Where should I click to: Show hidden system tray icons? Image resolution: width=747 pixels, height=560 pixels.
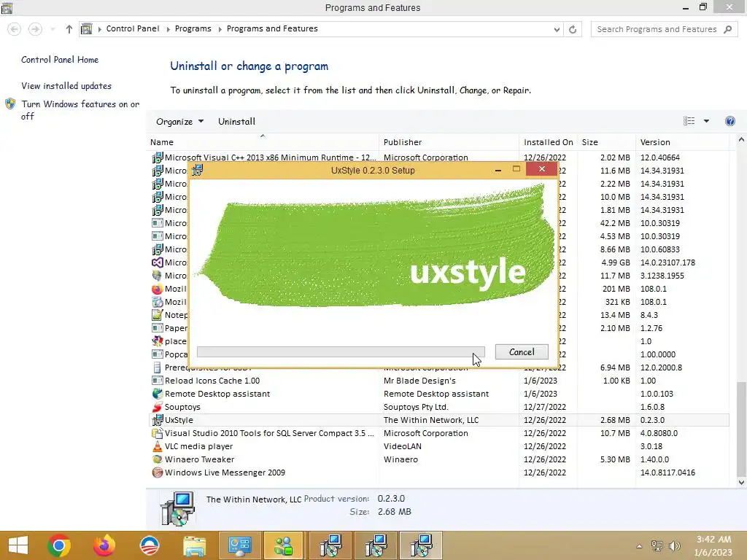coord(639,546)
